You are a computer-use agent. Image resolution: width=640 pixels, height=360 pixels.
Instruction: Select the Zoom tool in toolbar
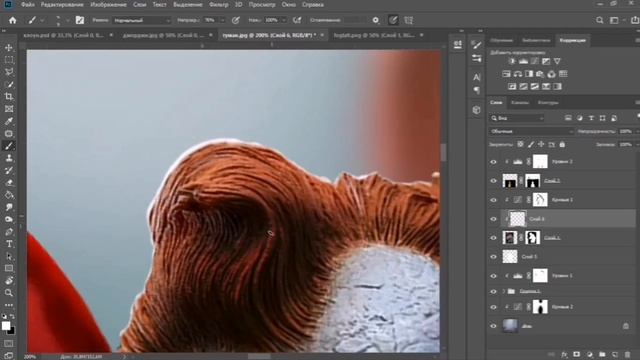9,293
